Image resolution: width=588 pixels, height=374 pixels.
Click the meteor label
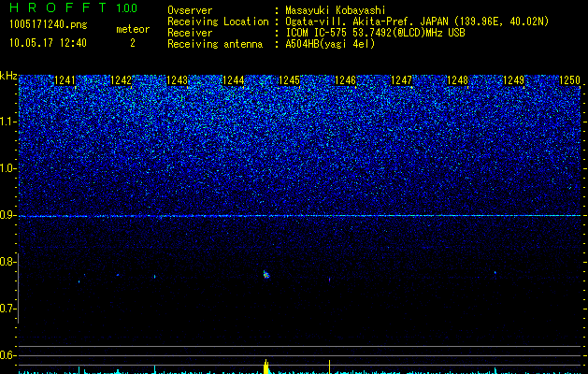tap(133, 29)
